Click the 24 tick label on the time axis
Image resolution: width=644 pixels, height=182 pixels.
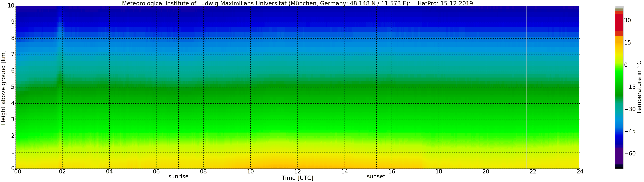[580, 172]
